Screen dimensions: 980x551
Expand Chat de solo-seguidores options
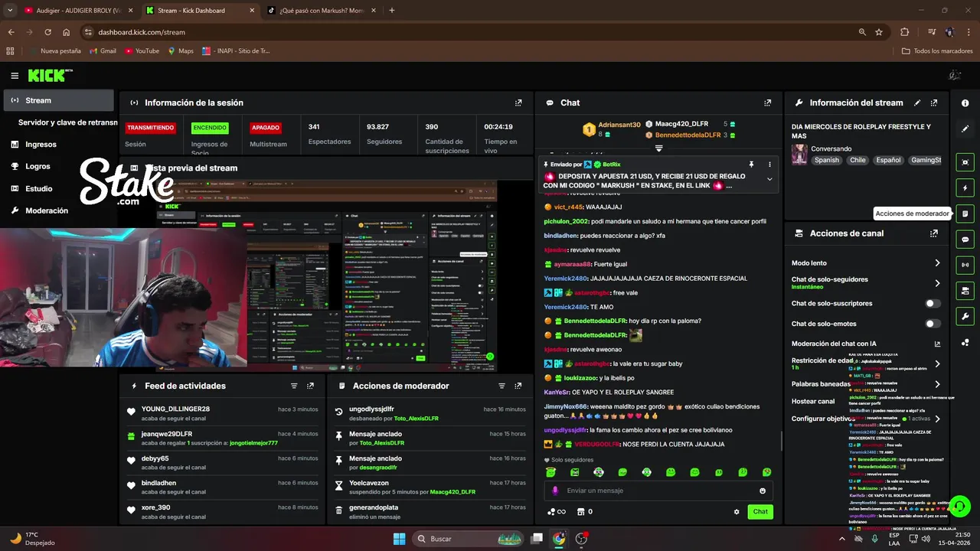pos(937,283)
